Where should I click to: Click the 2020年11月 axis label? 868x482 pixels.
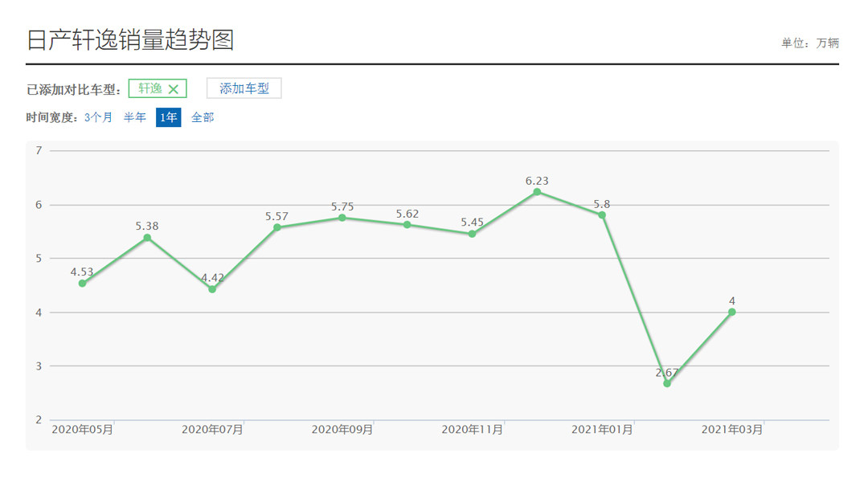(473, 430)
